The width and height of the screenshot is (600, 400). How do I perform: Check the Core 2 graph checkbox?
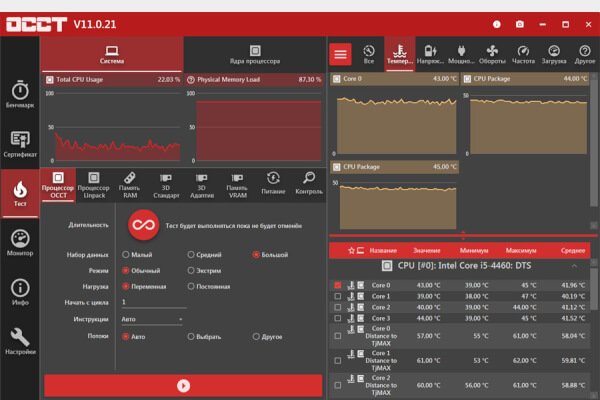(x=338, y=307)
